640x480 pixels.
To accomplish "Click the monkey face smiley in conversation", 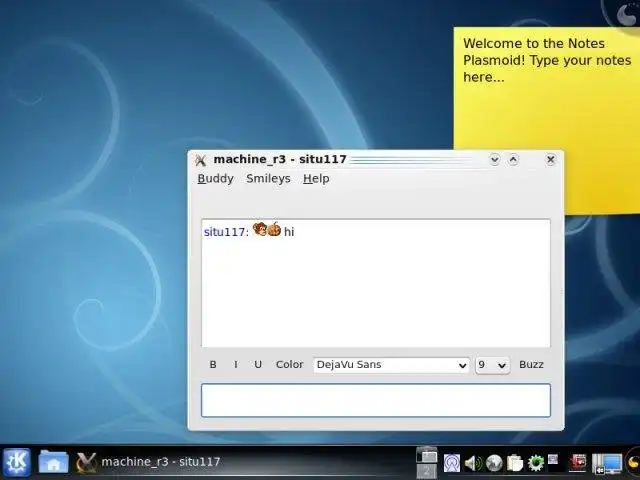I will (x=260, y=229).
